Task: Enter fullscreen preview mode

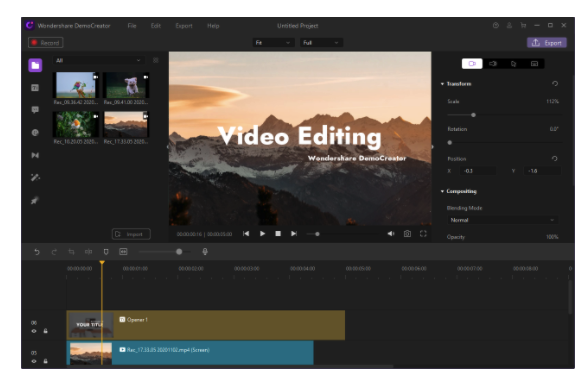Action: 423,234
